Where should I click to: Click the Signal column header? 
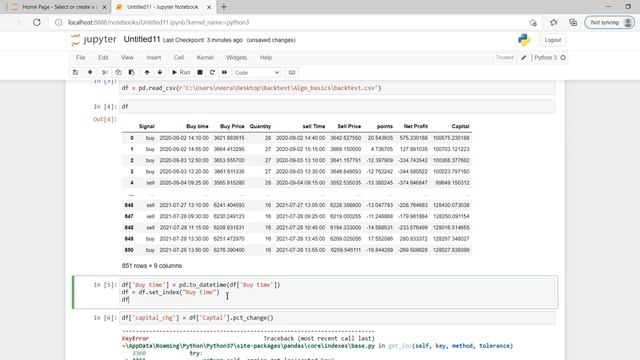click(x=147, y=127)
